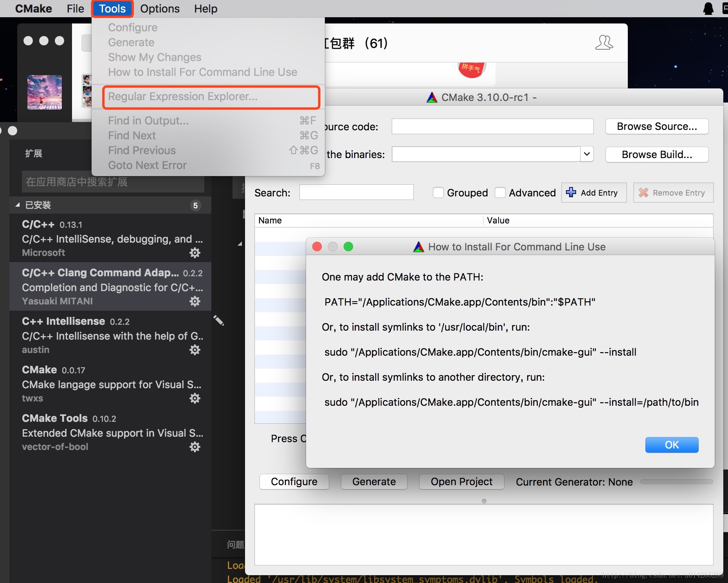Click Browse Build button

(x=657, y=155)
